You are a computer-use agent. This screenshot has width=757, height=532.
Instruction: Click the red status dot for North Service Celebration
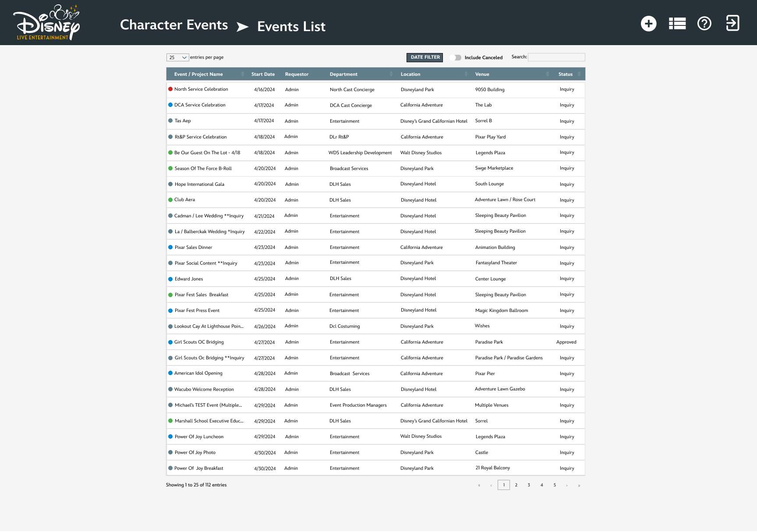pos(170,89)
